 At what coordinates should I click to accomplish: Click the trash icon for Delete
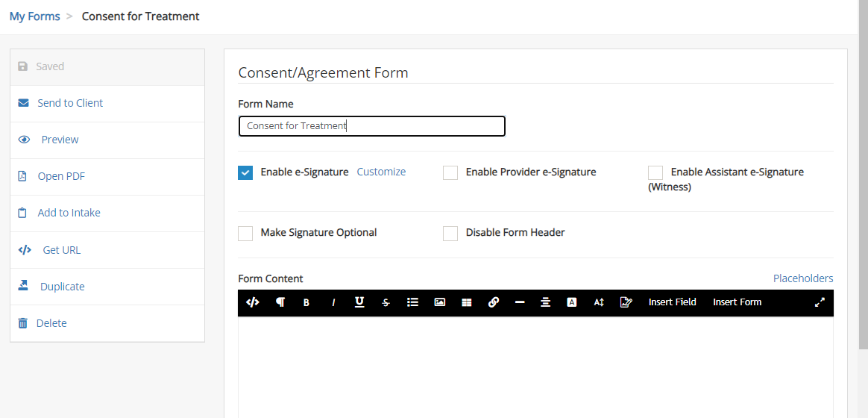tap(22, 322)
